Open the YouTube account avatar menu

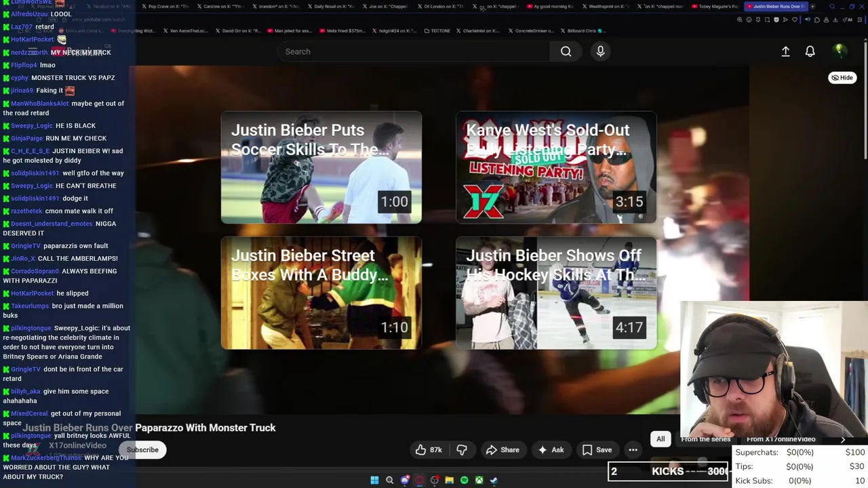[840, 51]
